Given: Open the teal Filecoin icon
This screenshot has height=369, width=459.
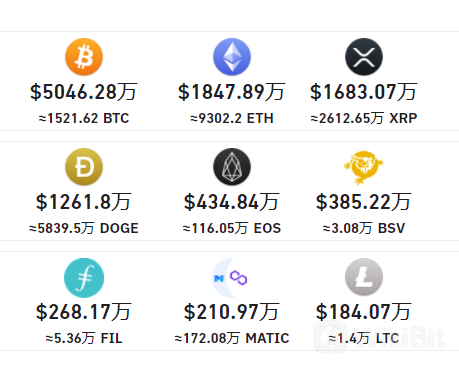Looking at the screenshot, I should 84,278.
